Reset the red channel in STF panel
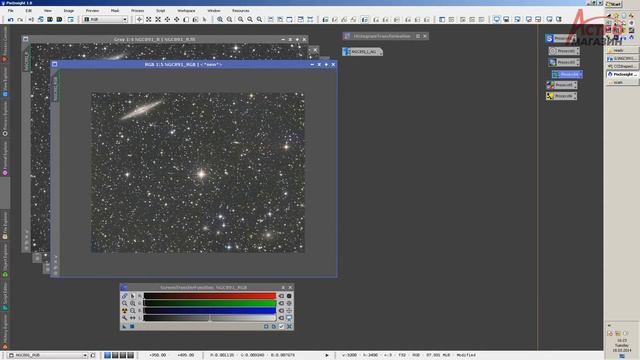640x360 pixels. click(281, 296)
